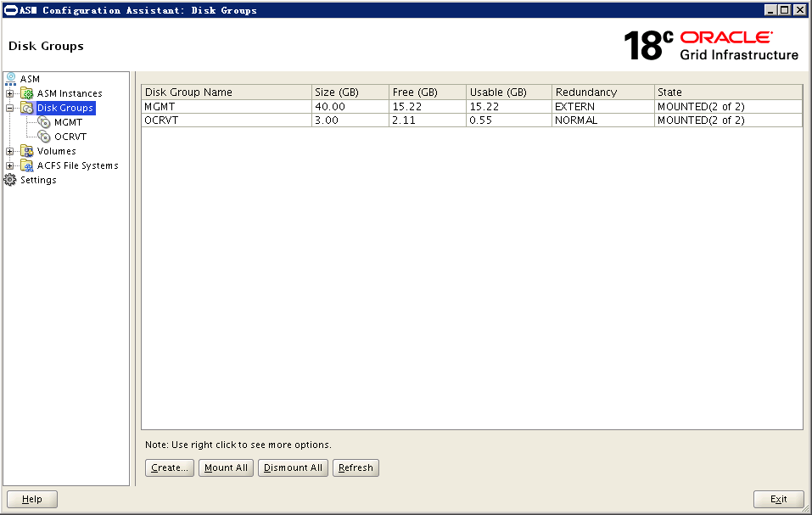Screen dimensions: 812x515
Task: Sort by Disk Group Name column header
Action: [227, 92]
